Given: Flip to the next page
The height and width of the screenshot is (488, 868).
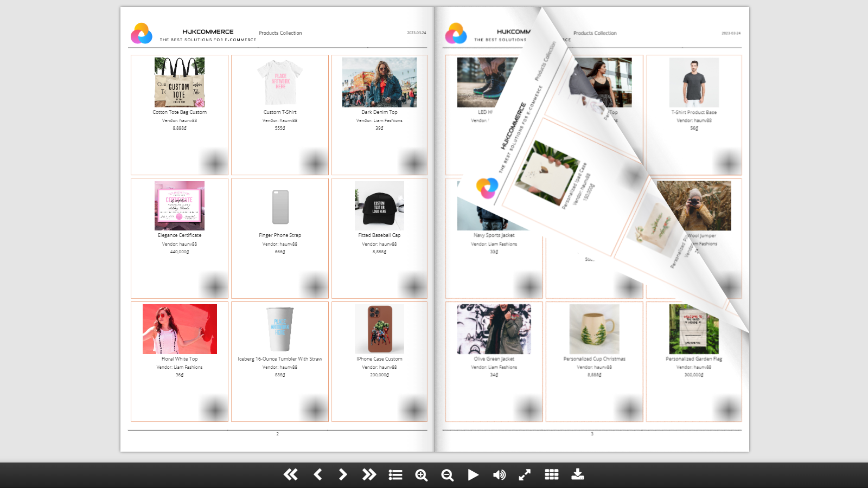Looking at the screenshot, I should point(343,475).
